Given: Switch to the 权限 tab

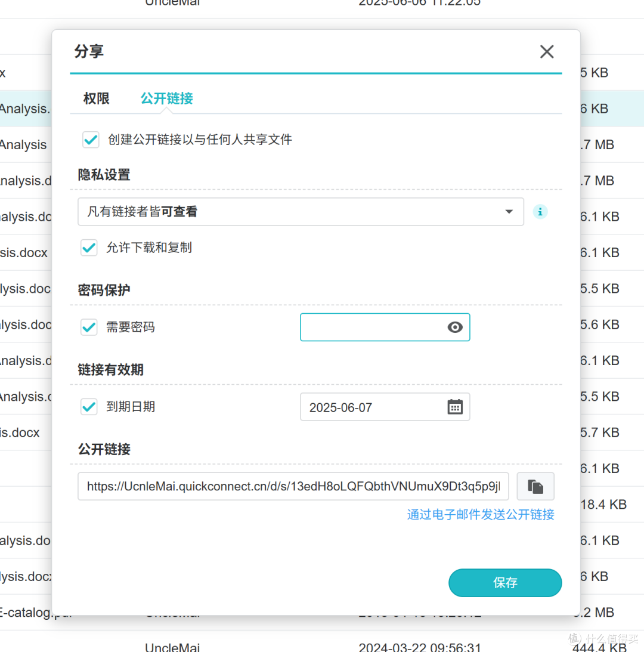Looking at the screenshot, I should tap(97, 98).
